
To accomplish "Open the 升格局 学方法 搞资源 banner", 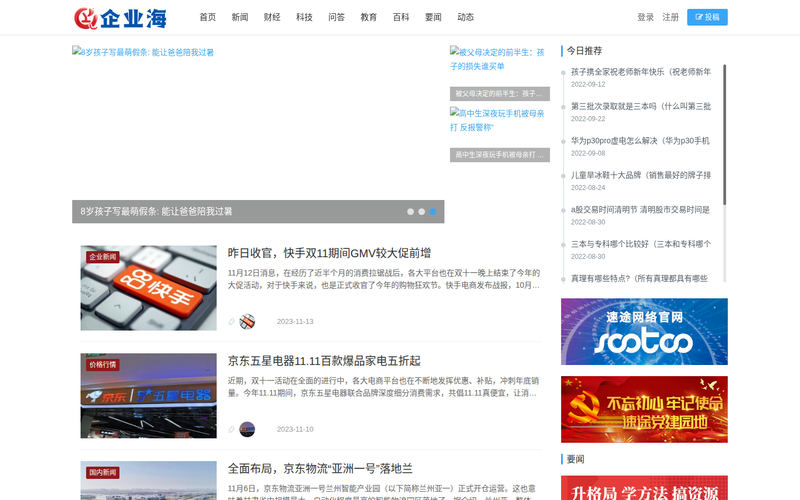I will [644, 488].
